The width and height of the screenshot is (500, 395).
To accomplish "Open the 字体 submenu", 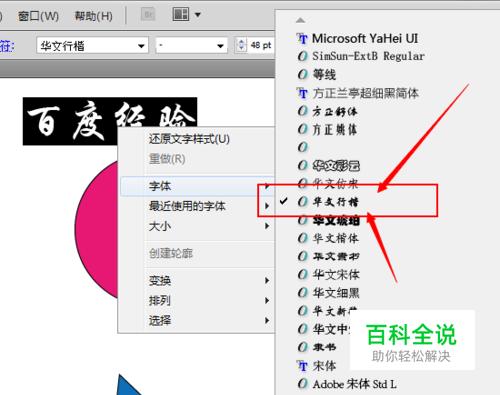I will pos(197,186).
